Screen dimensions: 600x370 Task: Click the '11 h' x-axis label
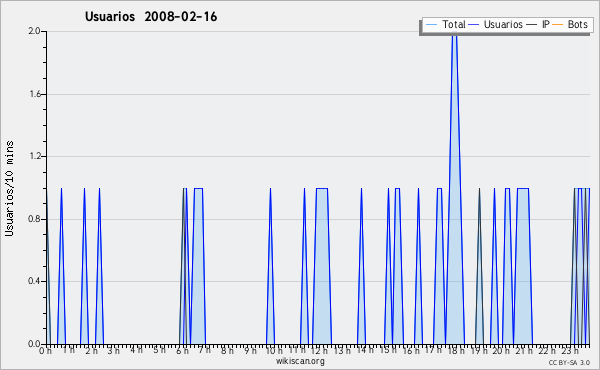tap(297, 350)
